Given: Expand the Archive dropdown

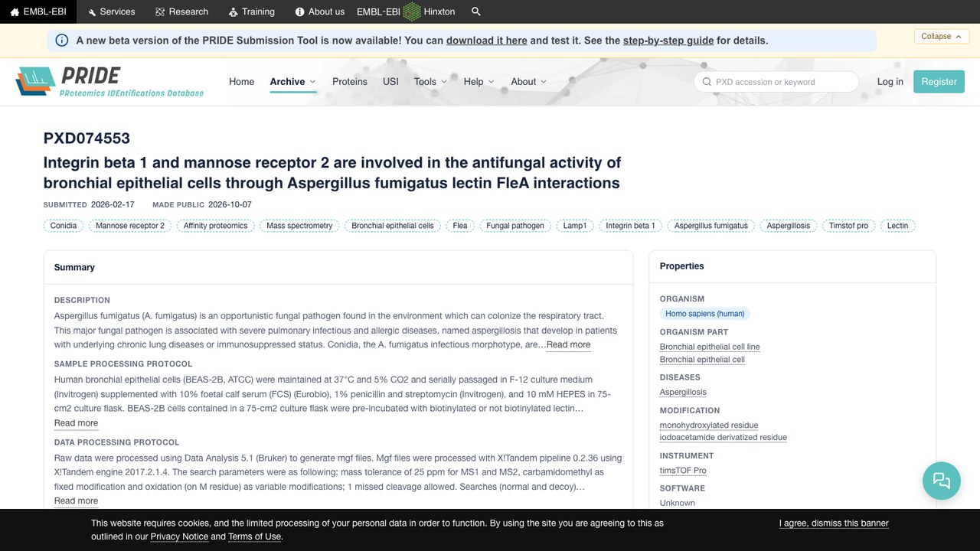Looking at the screenshot, I should [293, 82].
